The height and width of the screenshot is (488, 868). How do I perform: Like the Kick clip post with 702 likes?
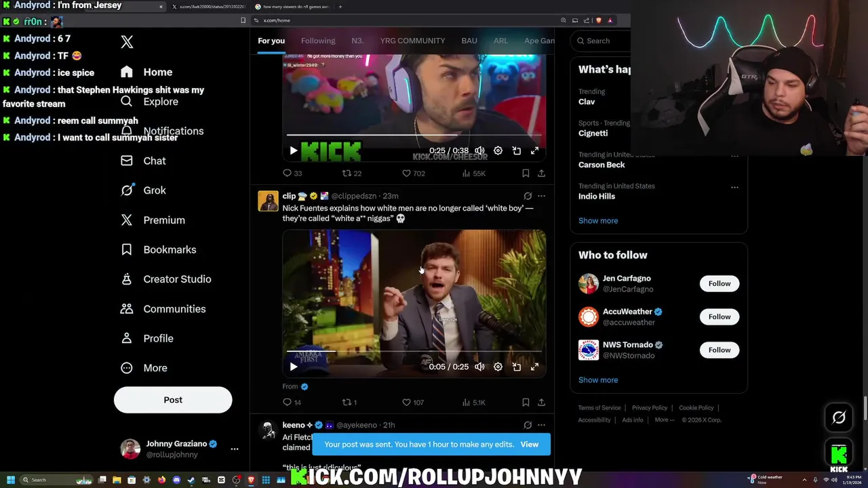(413, 174)
